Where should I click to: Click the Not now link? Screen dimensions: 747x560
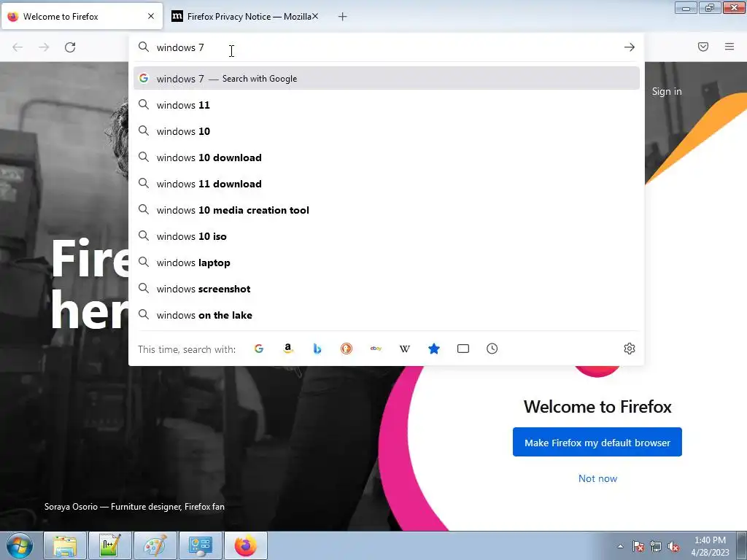(597, 478)
